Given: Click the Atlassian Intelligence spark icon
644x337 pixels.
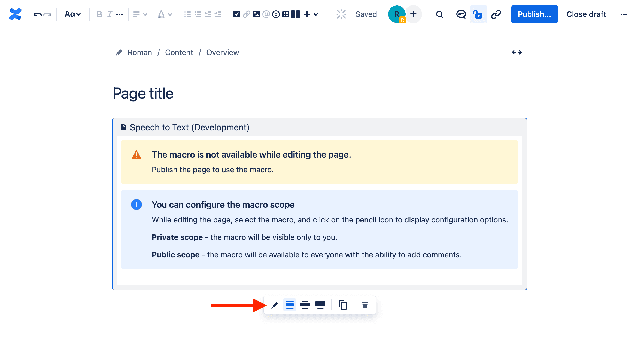Looking at the screenshot, I should pyautogui.click(x=341, y=14).
